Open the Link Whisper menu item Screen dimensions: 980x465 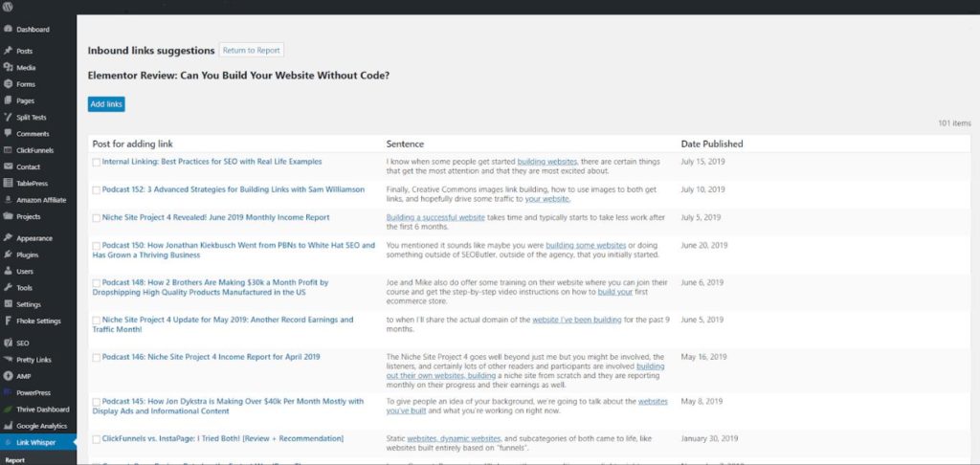38,442
